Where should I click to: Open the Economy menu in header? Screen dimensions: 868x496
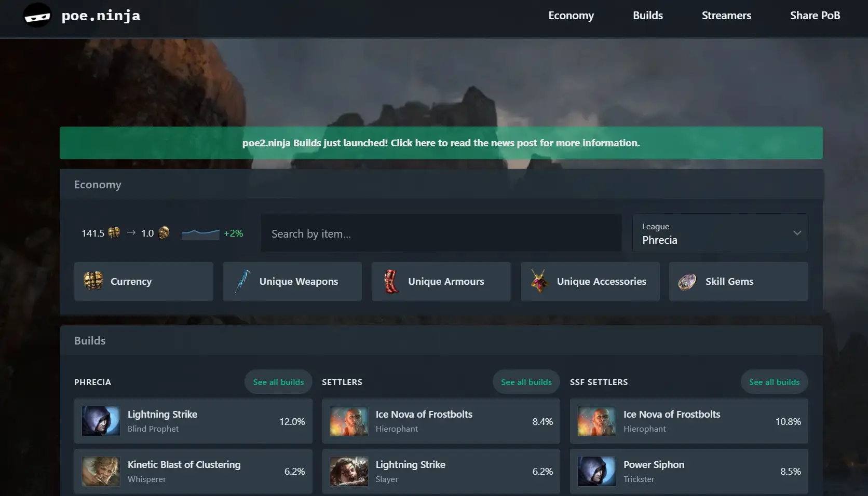571,16
